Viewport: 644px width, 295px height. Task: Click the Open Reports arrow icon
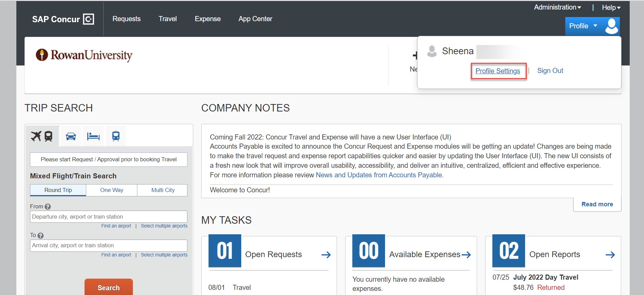(x=610, y=255)
